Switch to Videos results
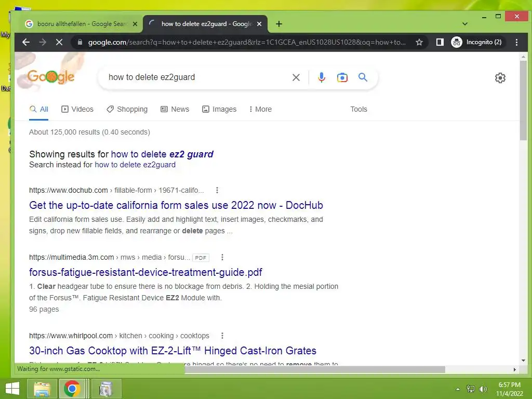 [77, 109]
